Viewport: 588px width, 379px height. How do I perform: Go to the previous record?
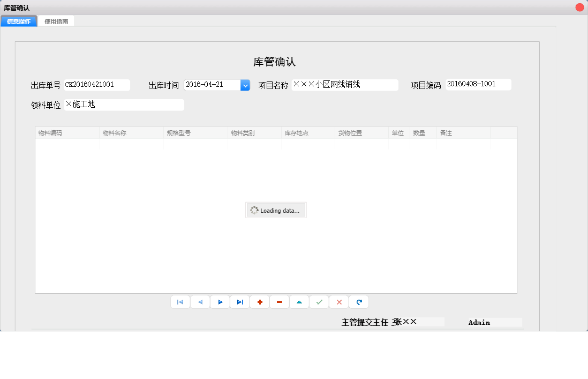200,302
